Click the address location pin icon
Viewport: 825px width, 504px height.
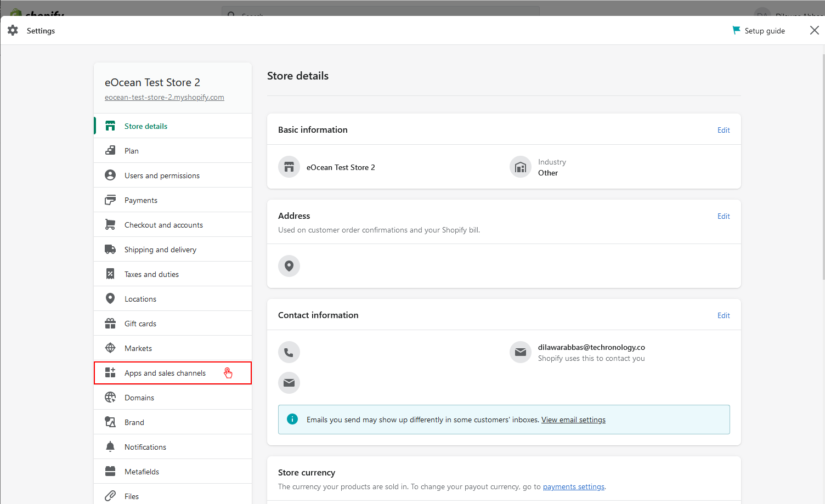[289, 266]
